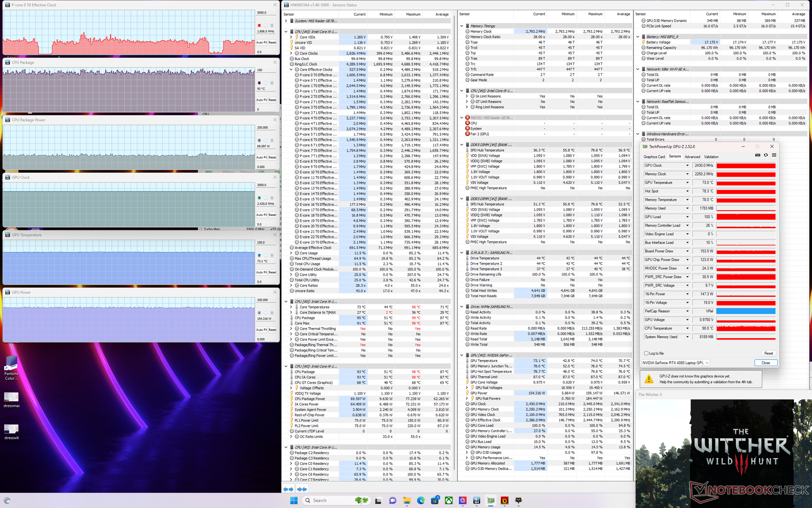Switch to GPU-Z via its taskbar icon

click(x=491, y=500)
